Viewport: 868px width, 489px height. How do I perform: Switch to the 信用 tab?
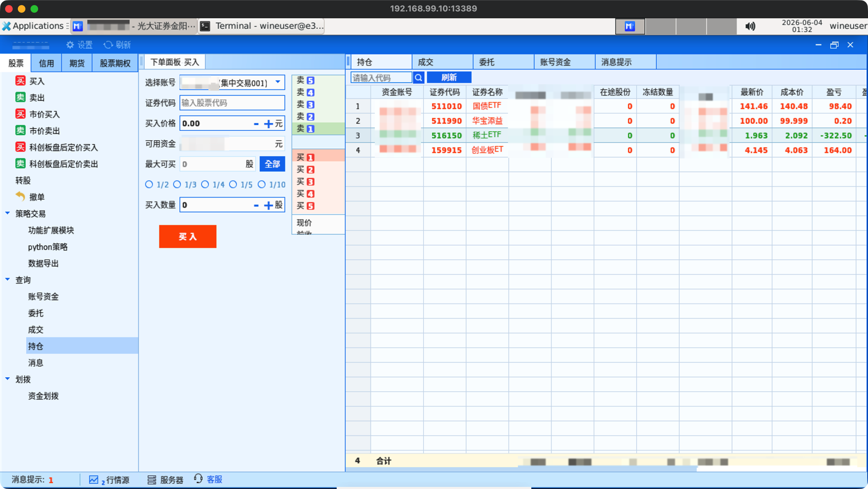point(46,63)
